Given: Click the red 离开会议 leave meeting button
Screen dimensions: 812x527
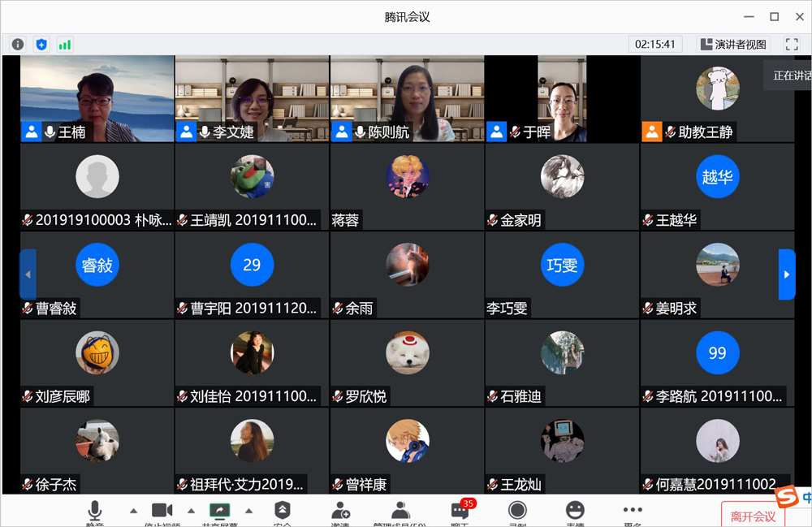Looking at the screenshot, I should point(753,516).
